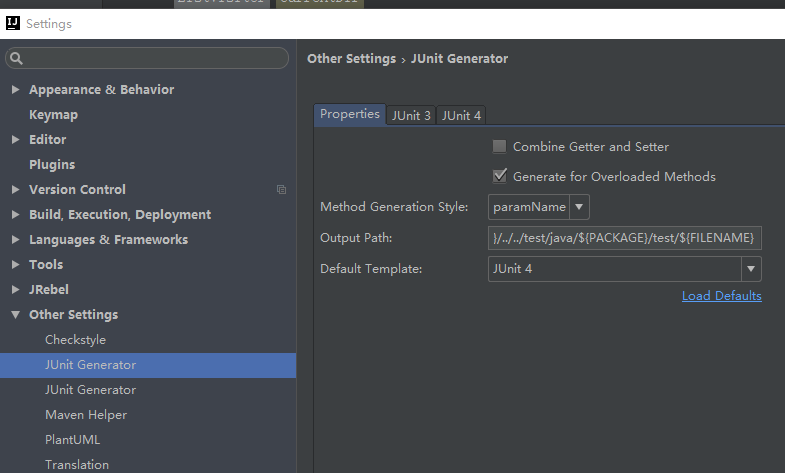This screenshot has width=785, height=473.
Task: Expand Appearance & Behavior section
Action: (15, 90)
